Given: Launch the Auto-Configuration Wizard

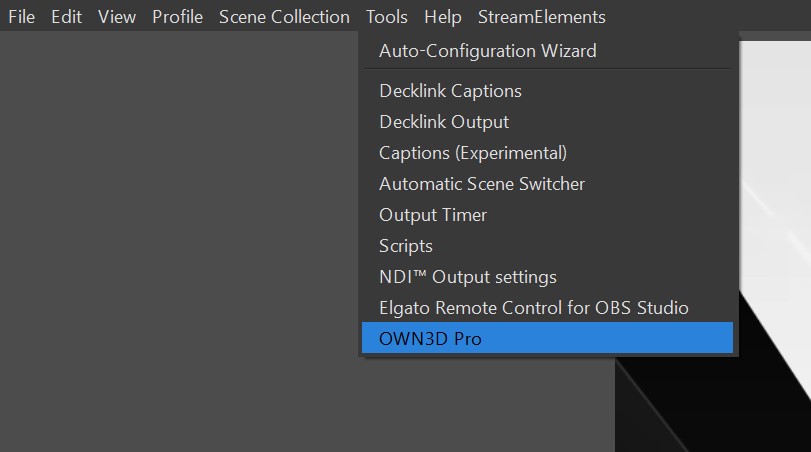Looking at the screenshot, I should coord(487,51).
